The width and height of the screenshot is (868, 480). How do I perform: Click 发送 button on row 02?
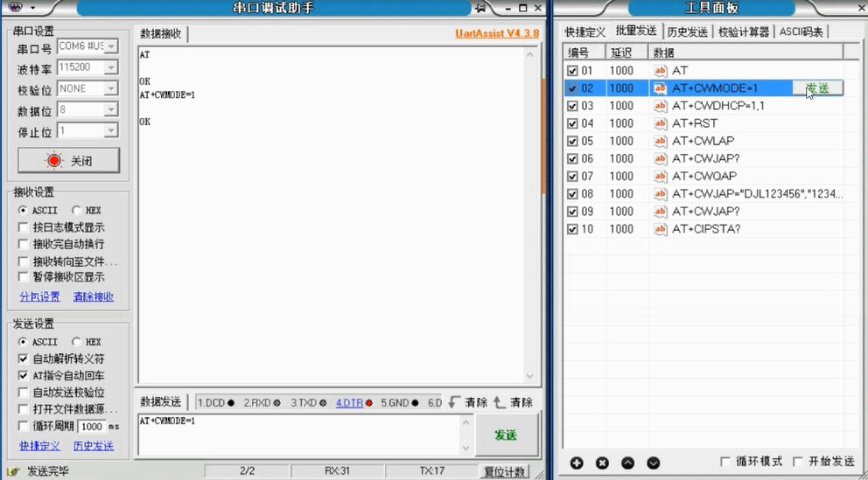(817, 88)
